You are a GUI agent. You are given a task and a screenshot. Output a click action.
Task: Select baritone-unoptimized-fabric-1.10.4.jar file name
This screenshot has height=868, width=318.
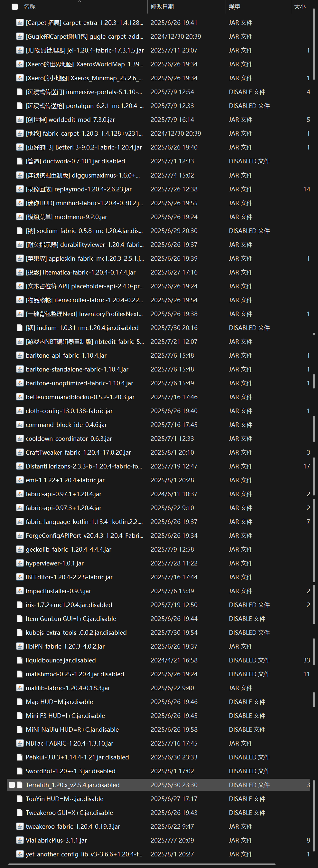tap(79, 383)
